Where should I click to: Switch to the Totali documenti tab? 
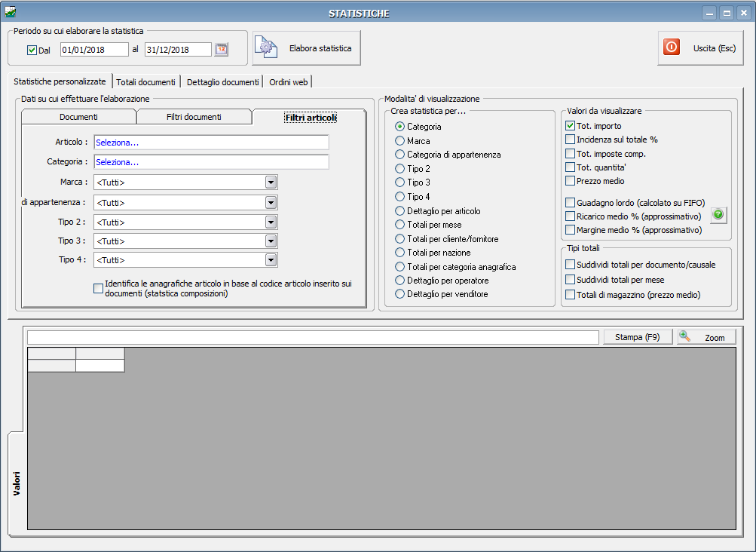coord(146,82)
